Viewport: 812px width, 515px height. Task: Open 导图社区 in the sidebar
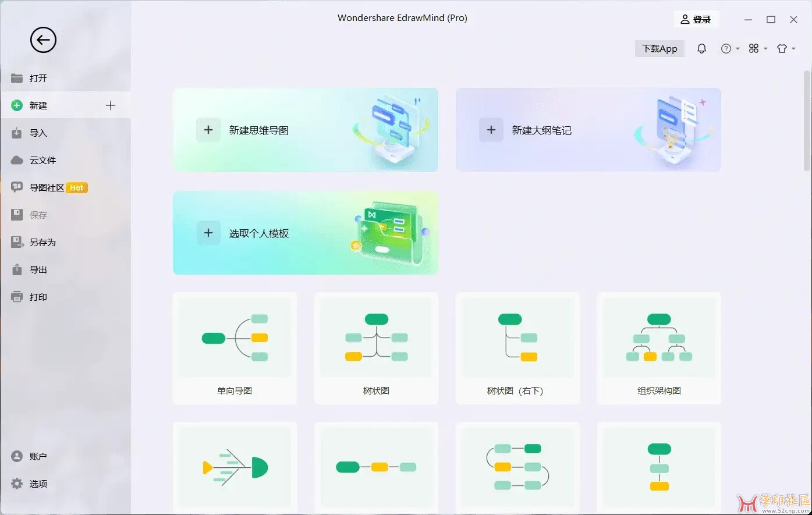pos(66,187)
